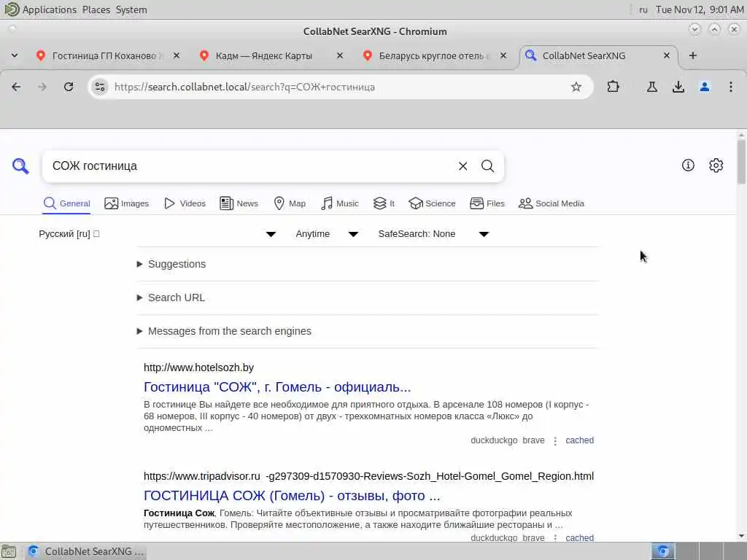Go forward with browser forward arrow

click(x=42, y=87)
